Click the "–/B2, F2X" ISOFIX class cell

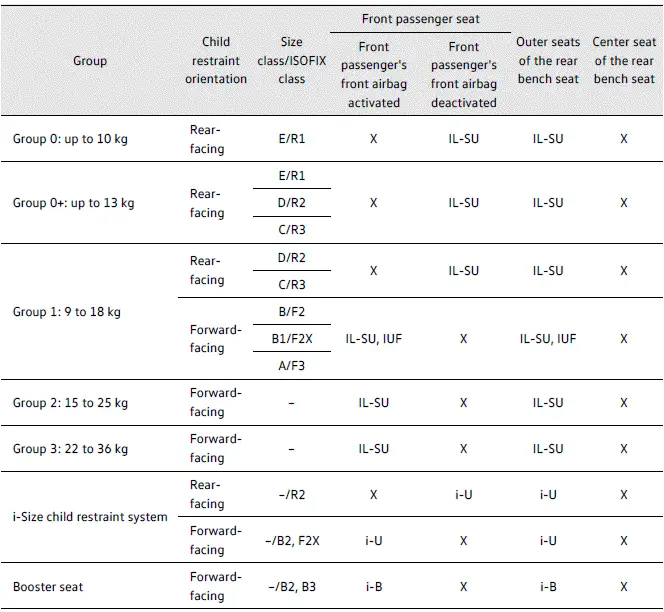point(292,541)
